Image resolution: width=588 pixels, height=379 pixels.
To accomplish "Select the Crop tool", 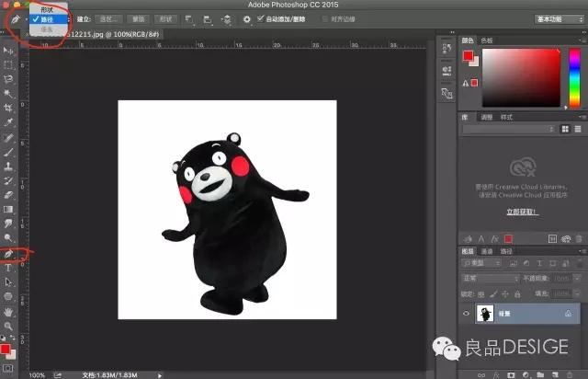I will point(8,107).
